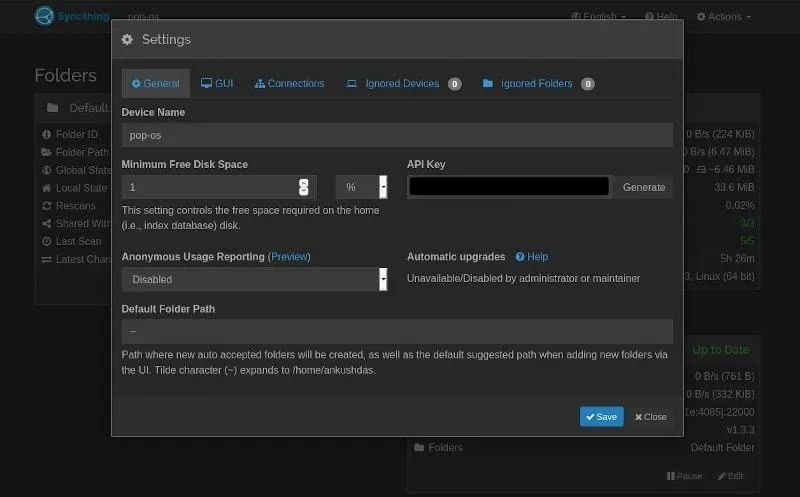This screenshot has height=497, width=800.
Task: Click the Edit pencil icon below the dialog
Action: tap(720, 476)
